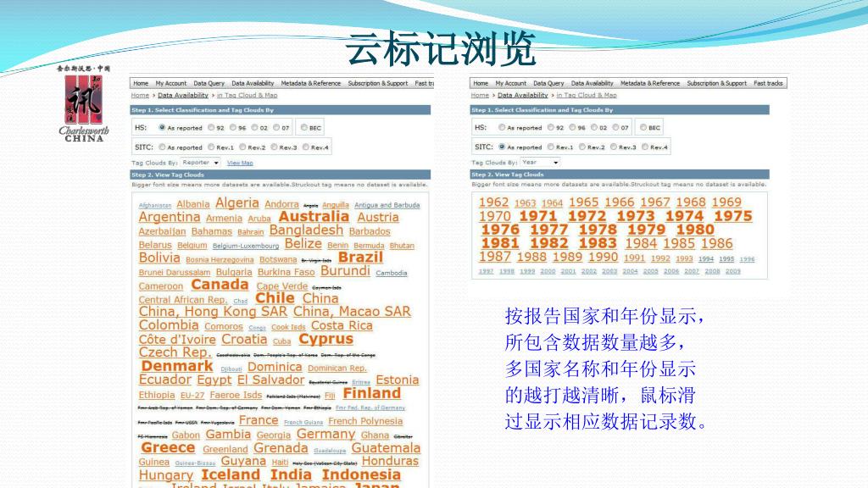Open the year 1971 tag
Image resolution: width=868 pixels, height=488 pixels.
pyautogui.click(x=537, y=216)
